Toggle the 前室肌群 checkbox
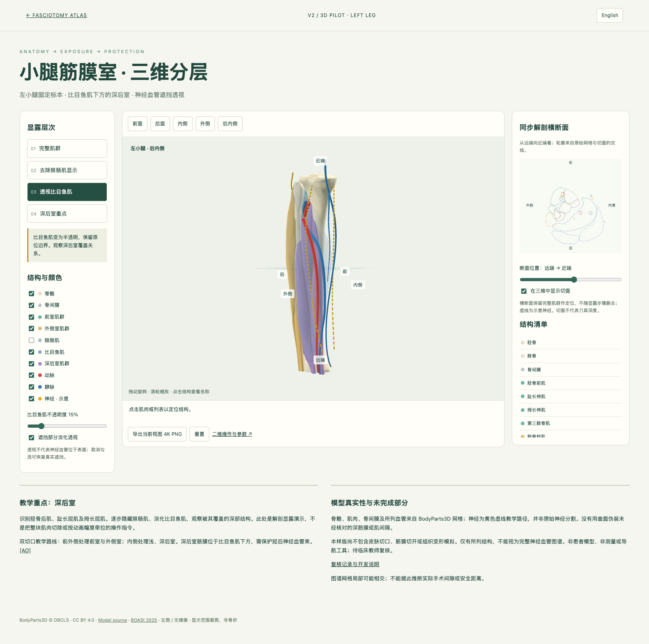Image resolution: width=649 pixels, height=644 pixels. (x=31, y=317)
